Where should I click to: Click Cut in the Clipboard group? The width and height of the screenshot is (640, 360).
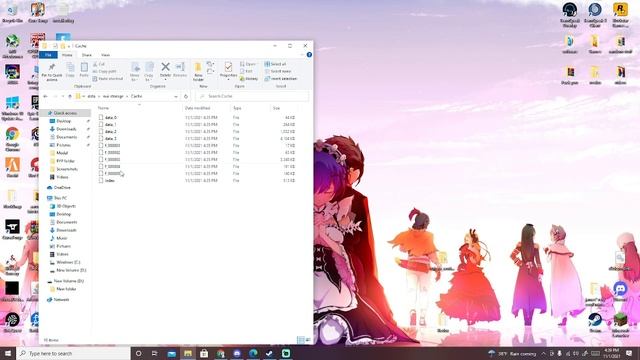[99, 64]
